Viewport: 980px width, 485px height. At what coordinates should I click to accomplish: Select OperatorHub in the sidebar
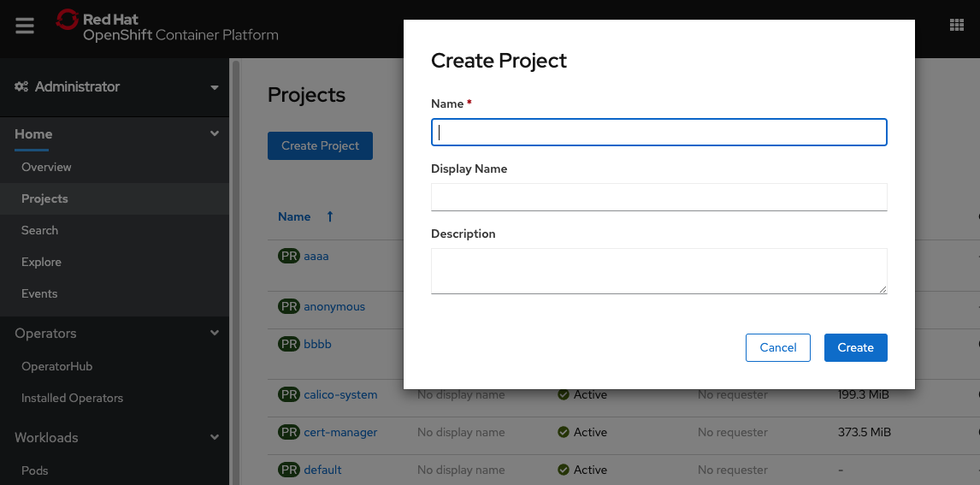pos(57,366)
